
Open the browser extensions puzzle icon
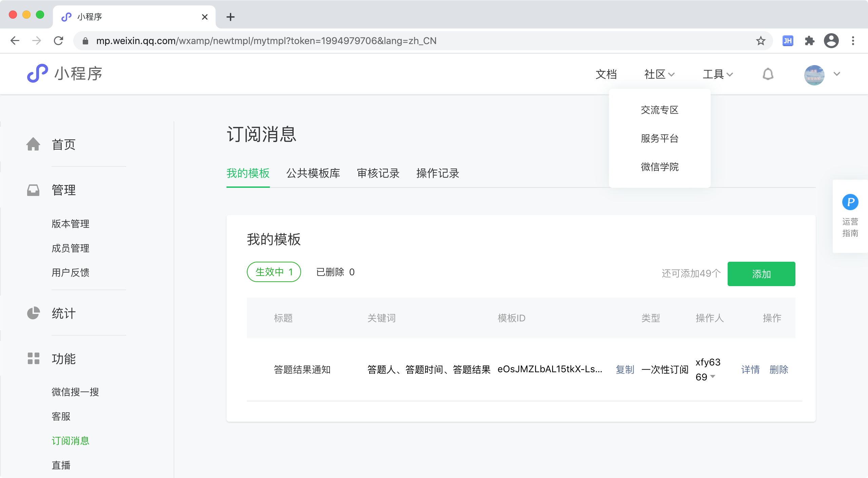809,41
